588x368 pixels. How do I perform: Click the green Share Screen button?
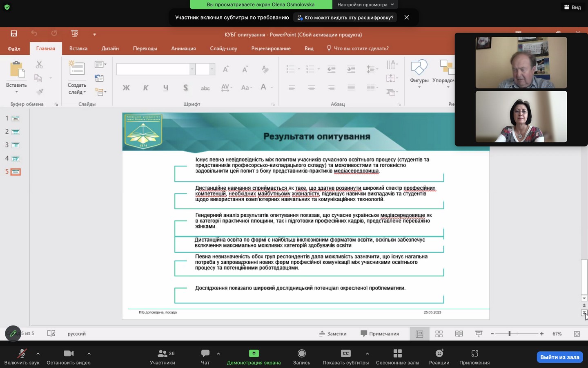tap(254, 354)
